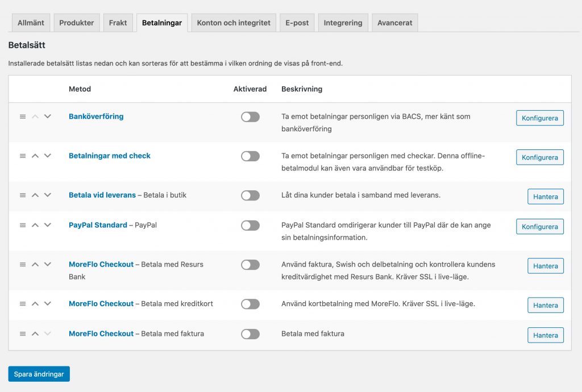Select the Betalningar tab

[162, 23]
